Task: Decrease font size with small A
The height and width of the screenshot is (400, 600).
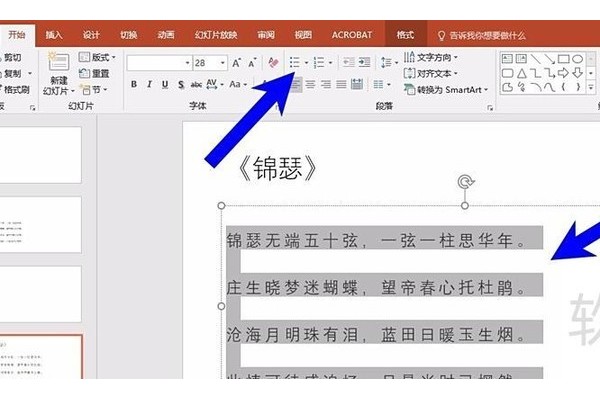Action: (x=252, y=63)
